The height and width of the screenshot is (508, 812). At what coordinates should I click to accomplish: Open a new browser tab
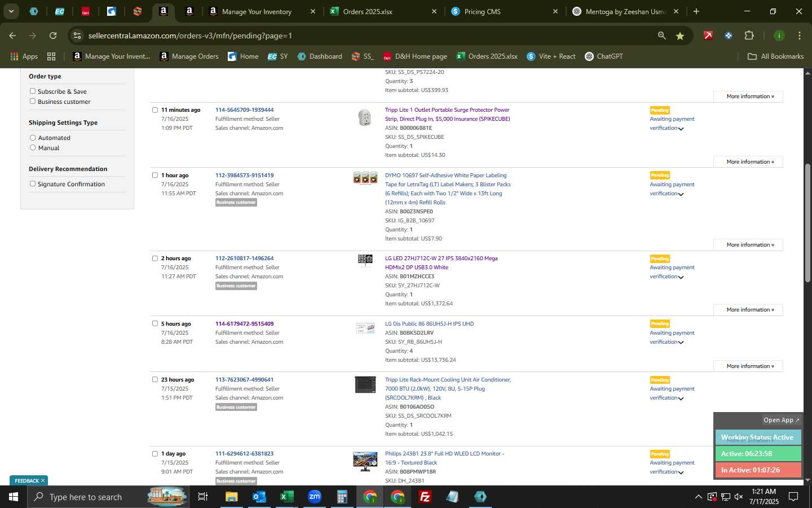[696, 11]
